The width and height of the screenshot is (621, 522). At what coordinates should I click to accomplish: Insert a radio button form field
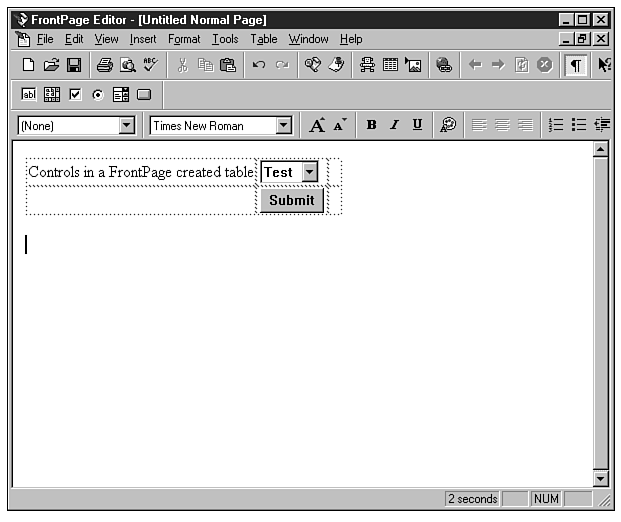click(x=98, y=95)
